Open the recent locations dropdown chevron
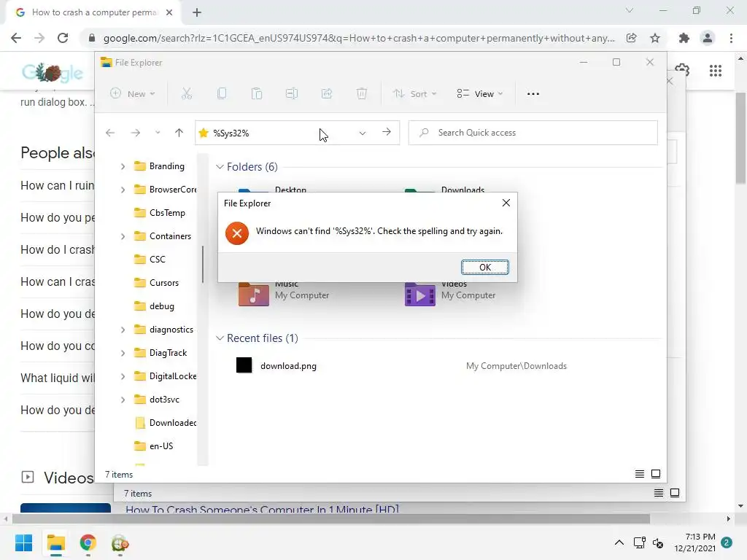Image resolution: width=747 pixels, height=560 pixels. [x=158, y=133]
